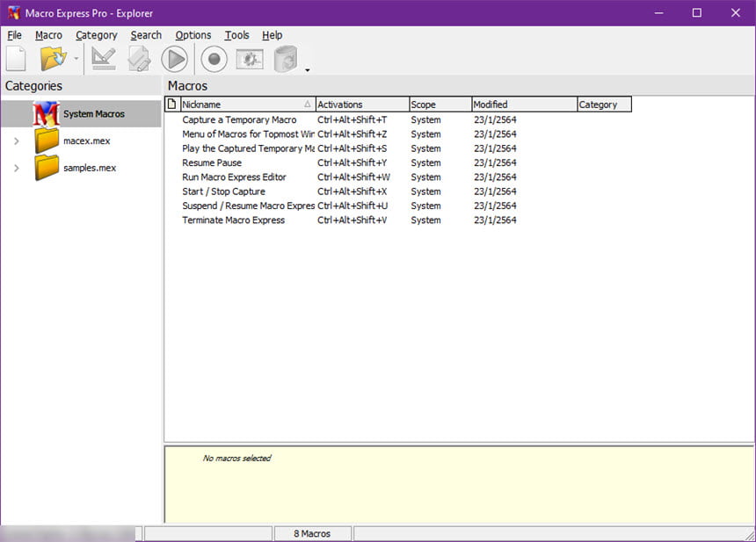This screenshot has width=756, height=542.
Task: Click the Nickname sort arrow indicator
Action: (x=307, y=104)
